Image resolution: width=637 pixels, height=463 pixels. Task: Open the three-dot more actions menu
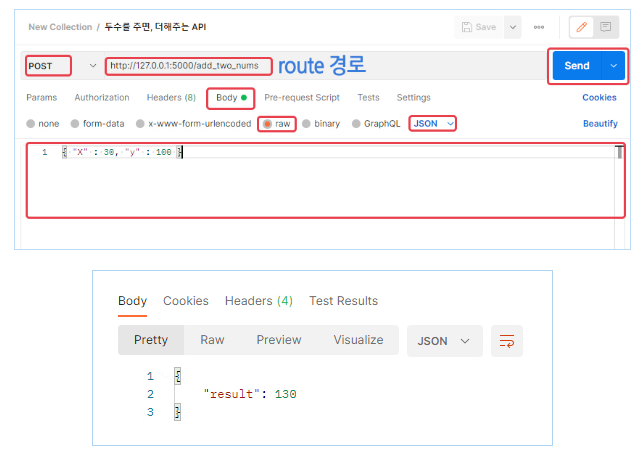pos(539,27)
